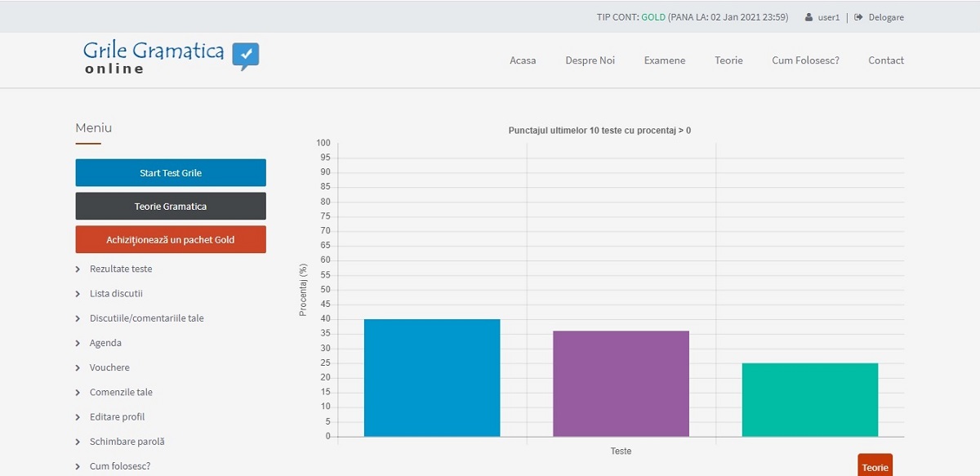This screenshot has width=980, height=476.
Task: Click chevron next to Lista discutii
Action: (x=78, y=294)
